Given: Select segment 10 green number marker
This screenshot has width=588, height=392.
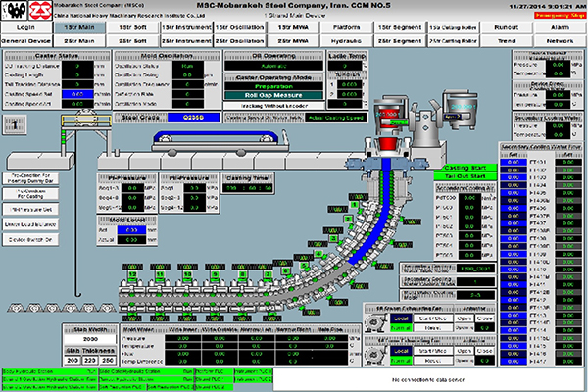Looking at the screenshot, I should click(187, 275).
